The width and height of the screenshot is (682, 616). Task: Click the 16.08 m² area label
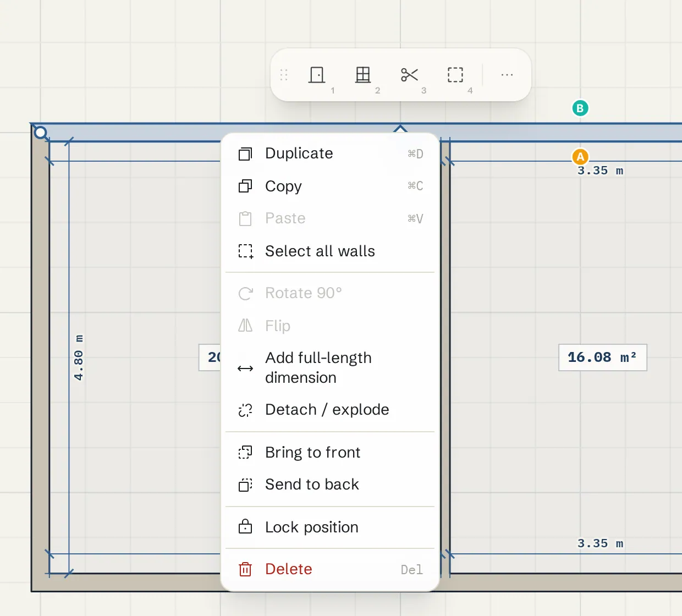tap(603, 358)
